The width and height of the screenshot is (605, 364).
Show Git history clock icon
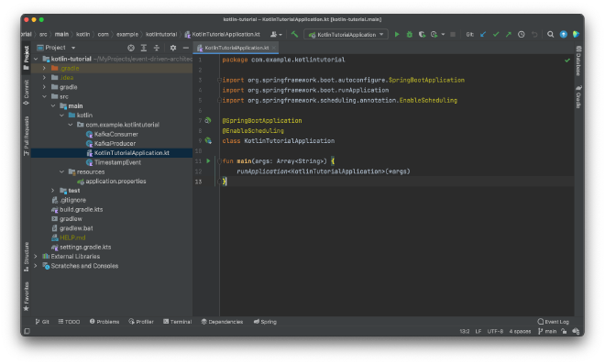[522, 34]
